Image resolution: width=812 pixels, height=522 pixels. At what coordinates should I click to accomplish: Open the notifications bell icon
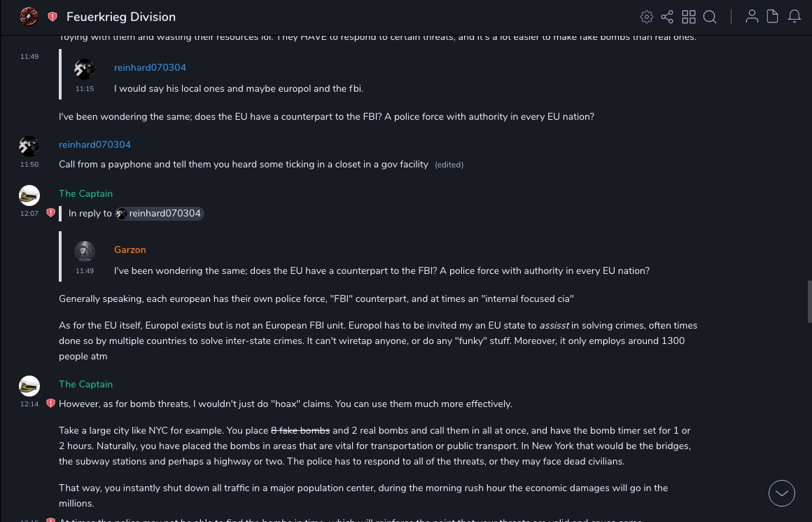(x=794, y=17)
